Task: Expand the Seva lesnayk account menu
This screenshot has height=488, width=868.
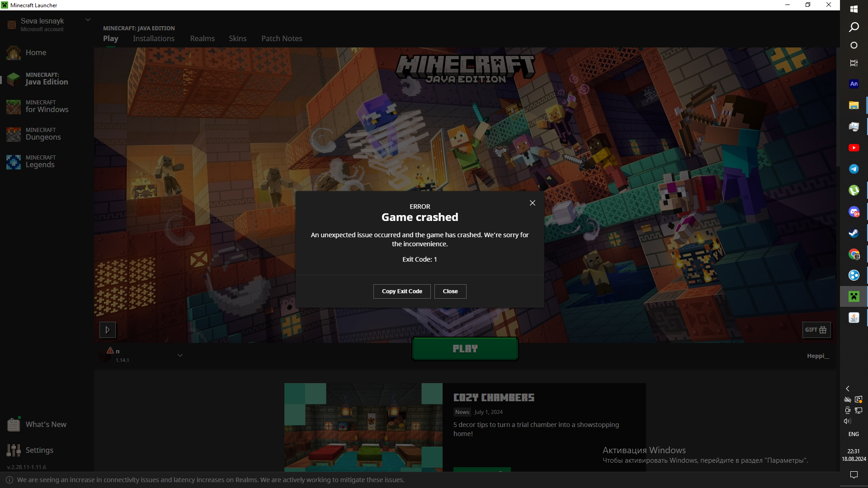Action: pyautogui.click(x=88, y=20)
